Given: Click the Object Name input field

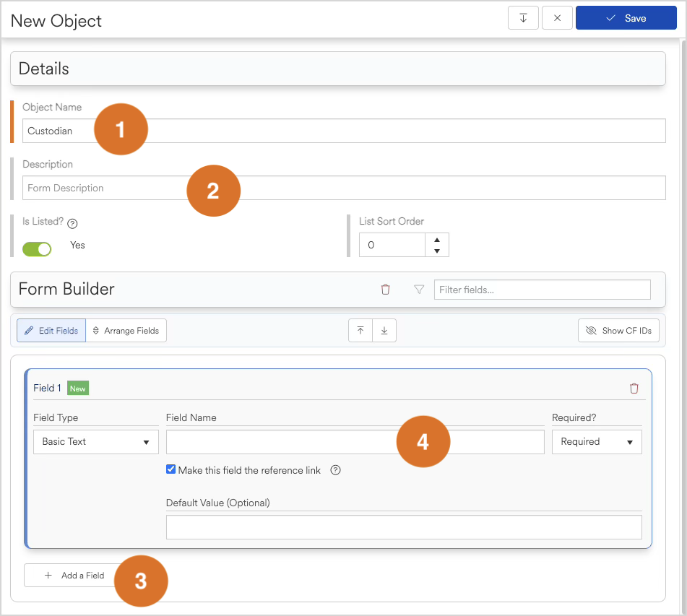Looking at the screenshot, I should pos(344,131).
